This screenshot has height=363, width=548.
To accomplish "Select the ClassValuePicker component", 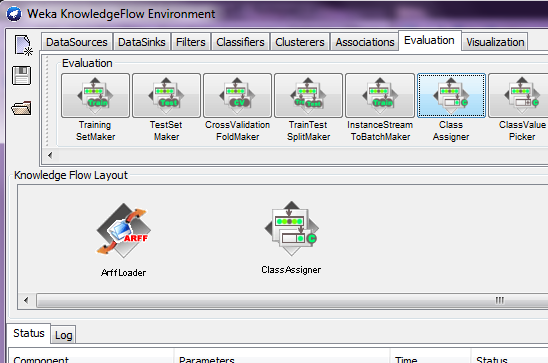I will (519, 95).
